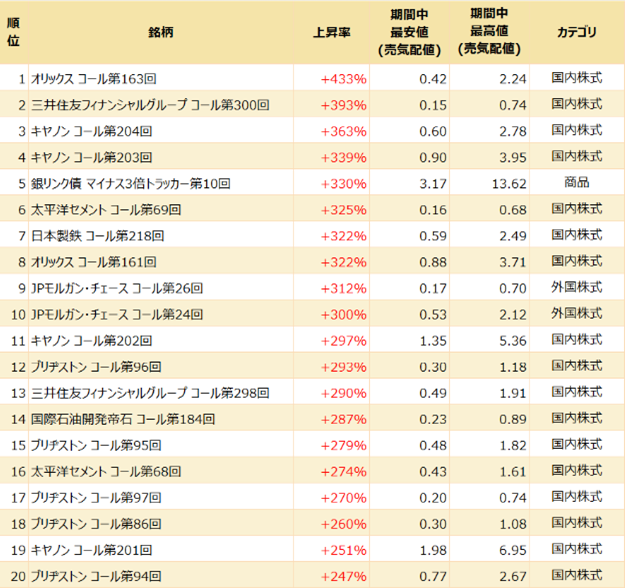625x588 pixels.
Task: Click the +297% rise rate value
Action: point(344,340)
